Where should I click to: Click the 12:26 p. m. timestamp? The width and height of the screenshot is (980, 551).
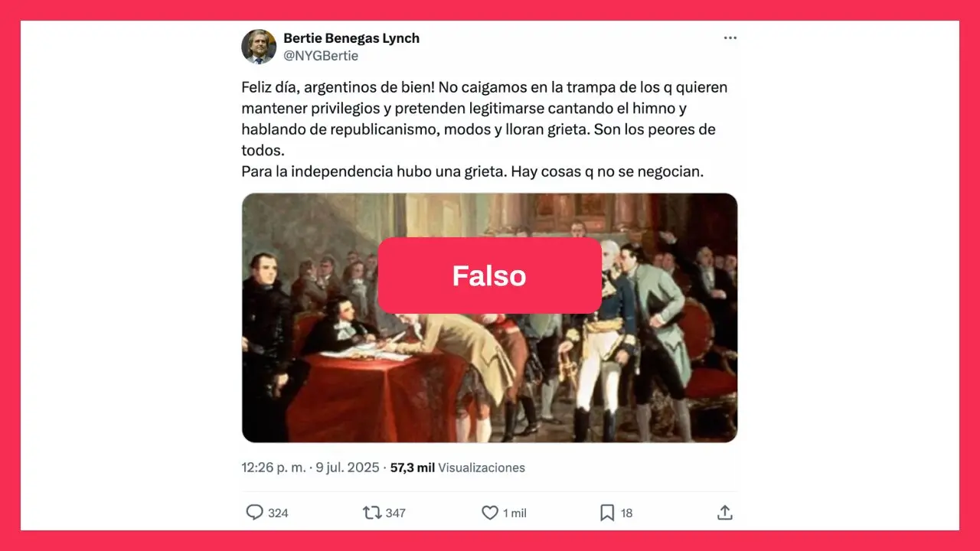click(x=273, y=468)
